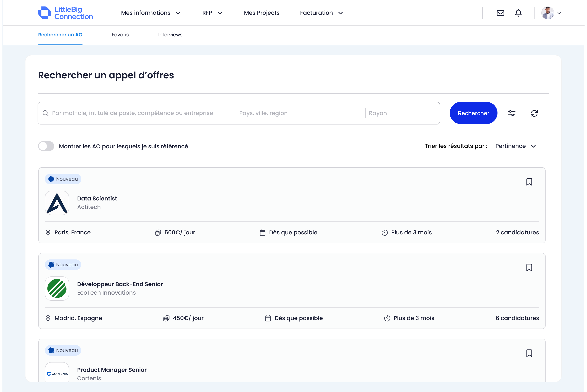587x392 pixels.
Task: Open the notifications bell
Action: (518, 13)
